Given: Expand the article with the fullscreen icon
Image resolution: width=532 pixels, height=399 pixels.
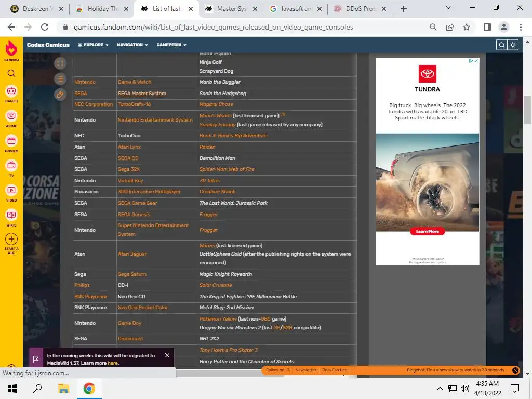Looking at the screenshot, I should (x=60, y=63).
